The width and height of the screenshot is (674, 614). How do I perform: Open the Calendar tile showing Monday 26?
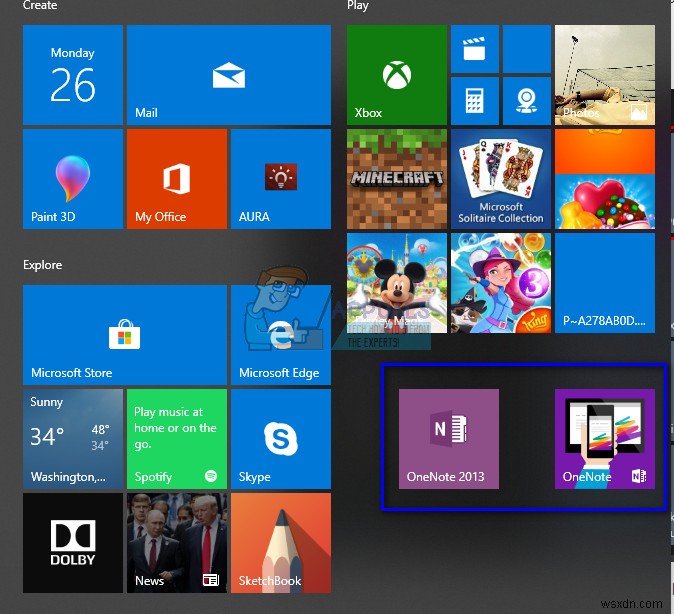pyautogui.click(x=73, y=75)
